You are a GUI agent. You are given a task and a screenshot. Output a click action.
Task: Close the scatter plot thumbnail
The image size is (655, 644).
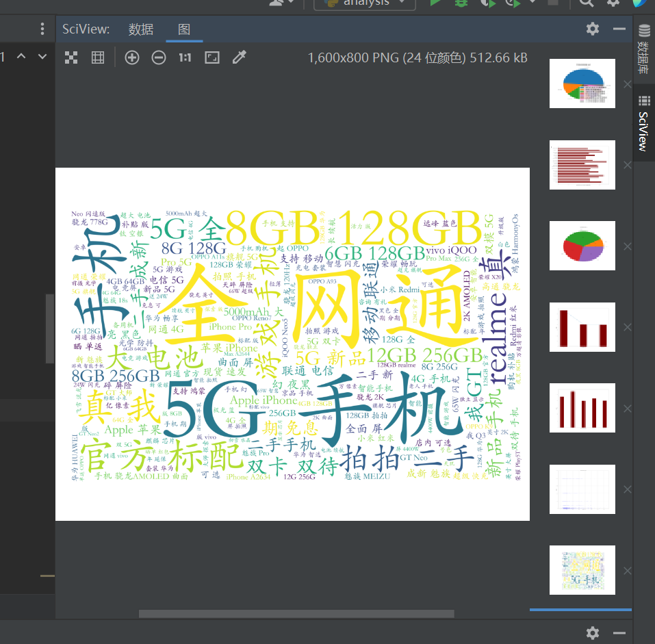(627, 489)
